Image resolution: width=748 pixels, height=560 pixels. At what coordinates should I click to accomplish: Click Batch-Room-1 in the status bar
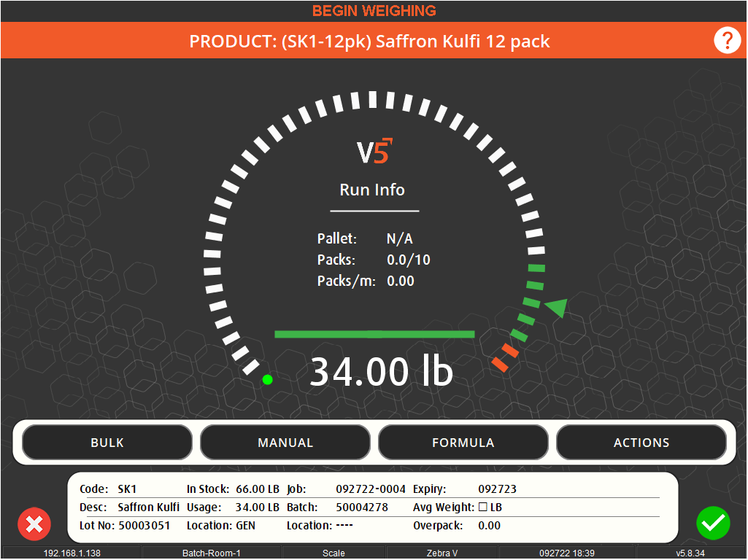(x=212, y=553)
